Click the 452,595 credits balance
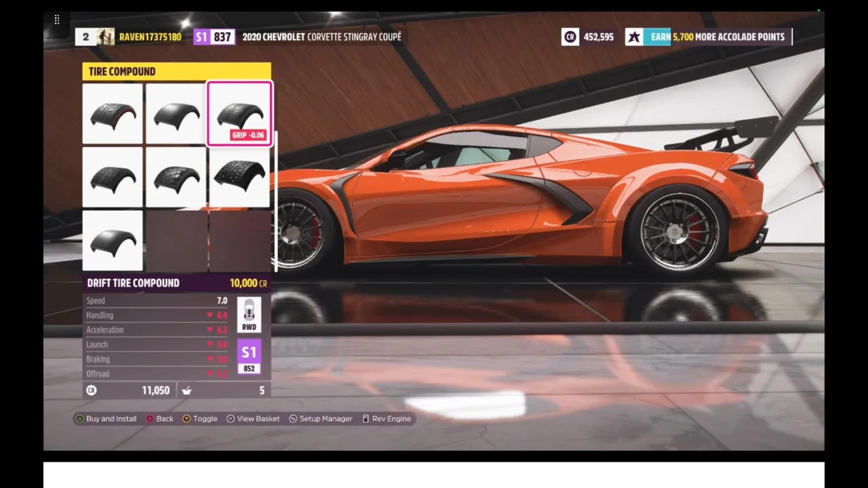Image resolution: width=868 pixels, height=488 pixels. tap(598, 37)
